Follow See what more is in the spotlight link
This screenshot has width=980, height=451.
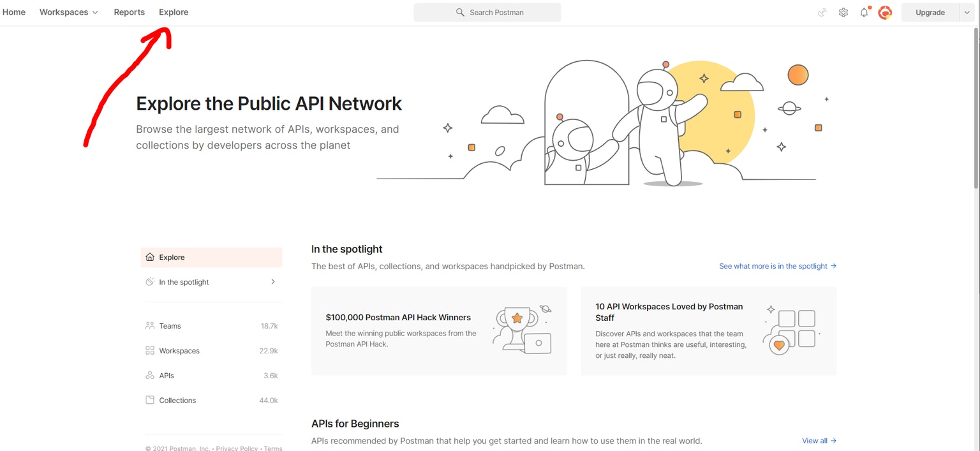pos(778,266)
